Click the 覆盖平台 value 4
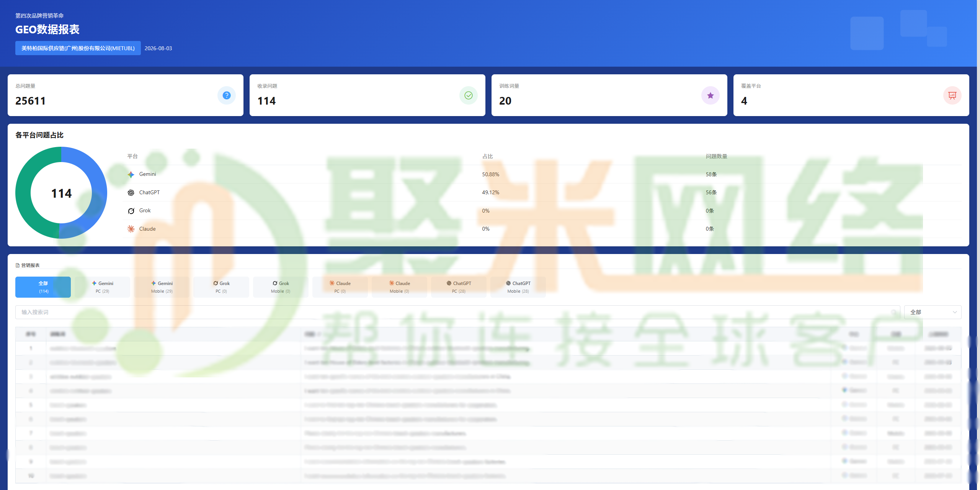The image size is (980, 490). tap(744, 101)
